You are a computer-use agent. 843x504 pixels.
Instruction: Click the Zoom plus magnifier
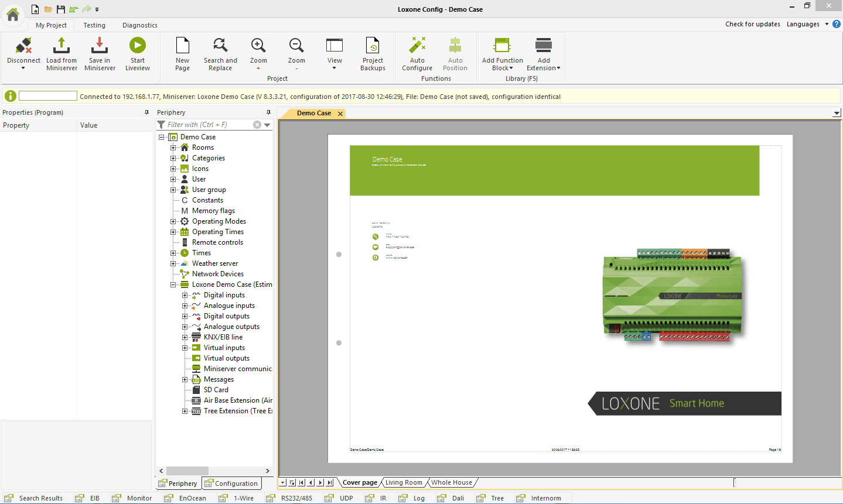(258, 45)
